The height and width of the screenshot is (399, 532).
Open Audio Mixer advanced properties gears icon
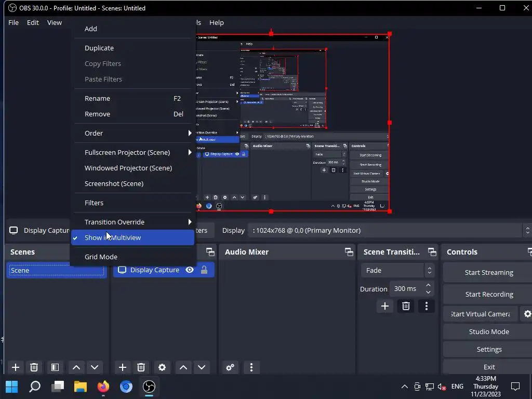tap(230, 367)
